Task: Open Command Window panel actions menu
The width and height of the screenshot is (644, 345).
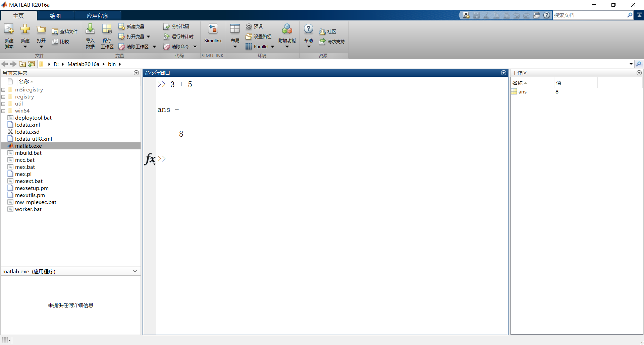Action: pos(503,73)
